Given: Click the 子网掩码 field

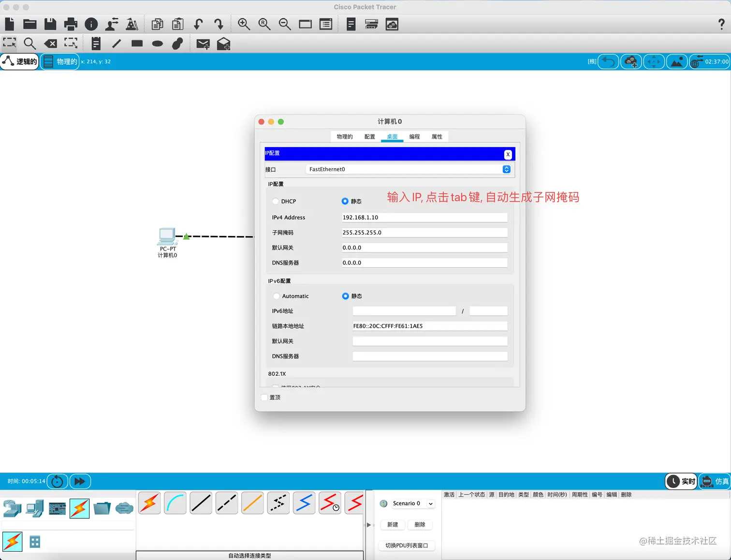Looking at the screenshot, I should pos(424,233).
